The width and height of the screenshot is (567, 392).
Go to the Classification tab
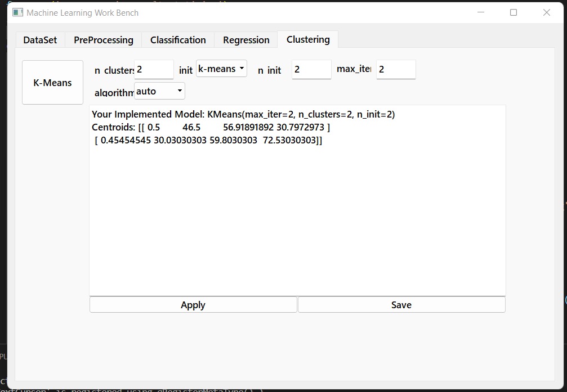pyautogui.click(x=178, y=40)
